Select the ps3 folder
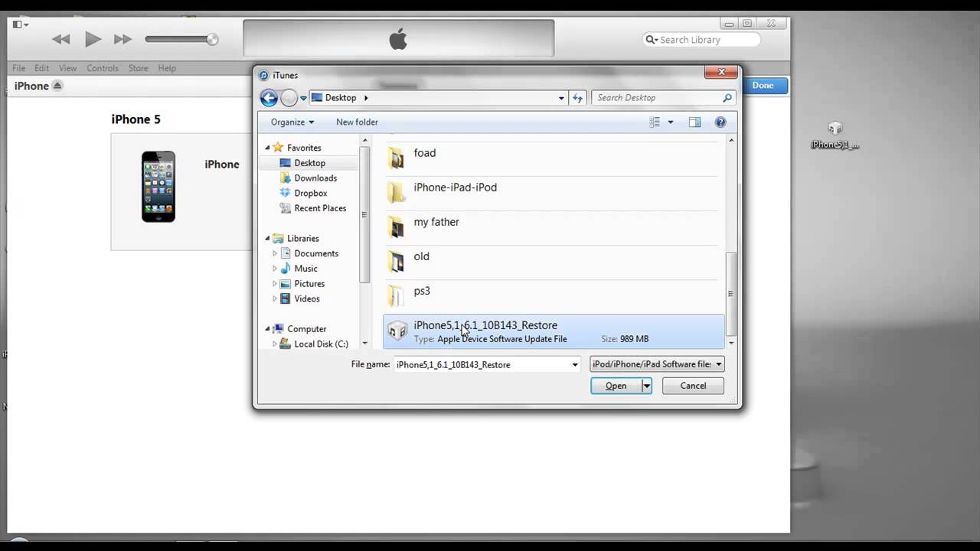The image size is (980, 551). click(x=554, y=297)
